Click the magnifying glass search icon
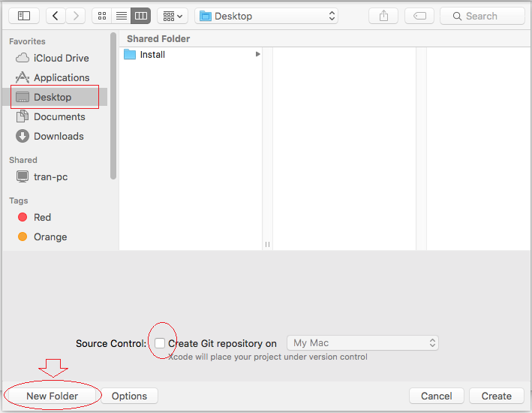This screenshot has width=532, height=413. pyautogui.click(x=457, y=17)
